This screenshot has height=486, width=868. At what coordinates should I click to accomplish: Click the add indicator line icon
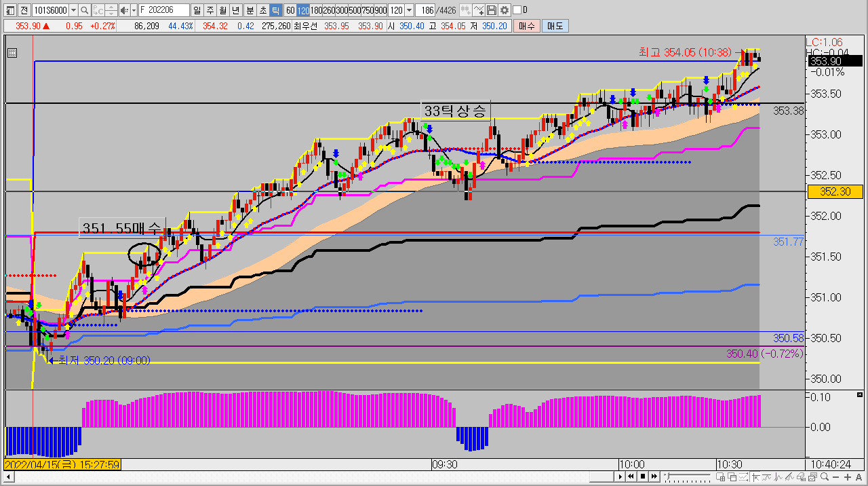tap(479, 10)
